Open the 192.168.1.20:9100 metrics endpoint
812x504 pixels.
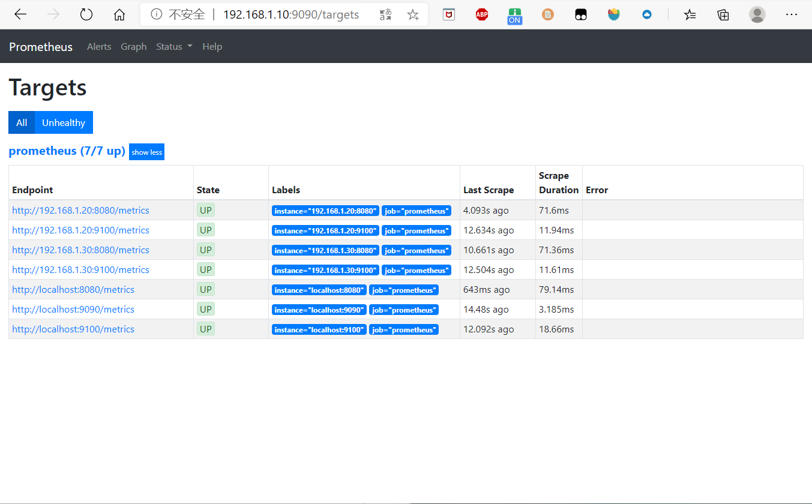click(80, 230)
